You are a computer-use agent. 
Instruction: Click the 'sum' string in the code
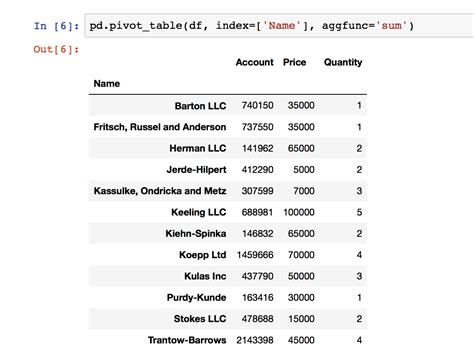tap(391, 26)
